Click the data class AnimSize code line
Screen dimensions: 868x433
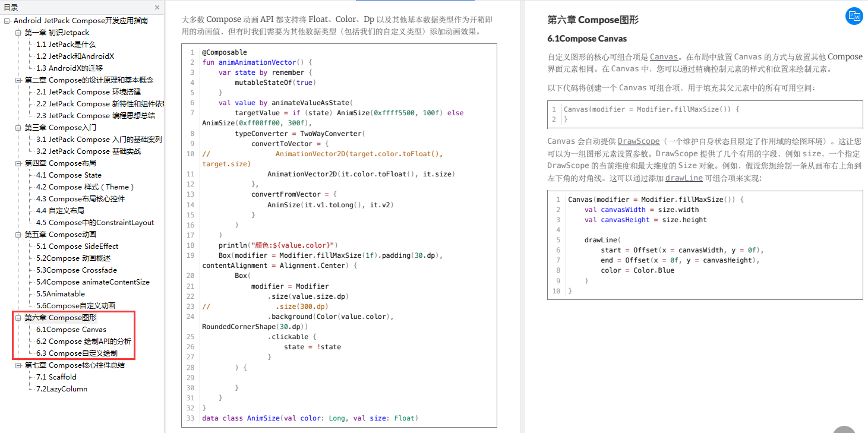[x=310, y=418]
